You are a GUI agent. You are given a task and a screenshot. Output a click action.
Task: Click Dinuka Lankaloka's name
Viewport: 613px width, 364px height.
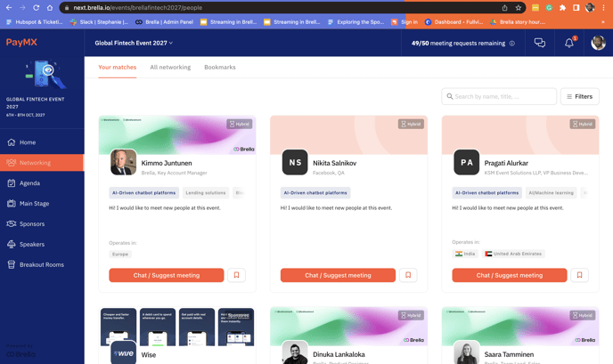tap(339, 354)
